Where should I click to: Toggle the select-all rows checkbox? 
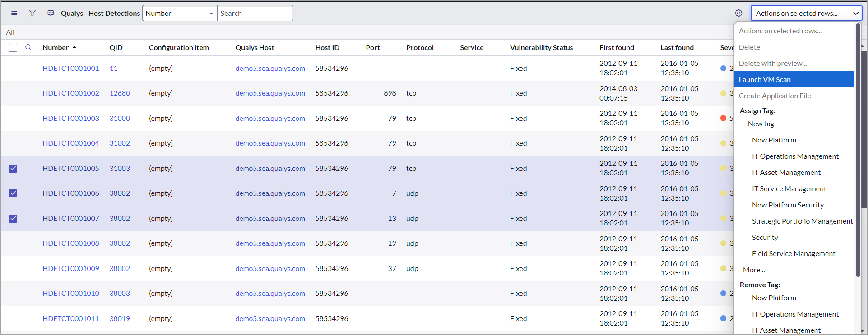click(13, 48)
